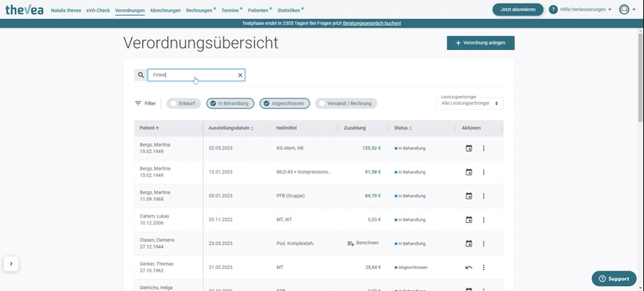Toggle the Entwurf filter chip
The image size is (644, 291).
click(x=184, y=103)
